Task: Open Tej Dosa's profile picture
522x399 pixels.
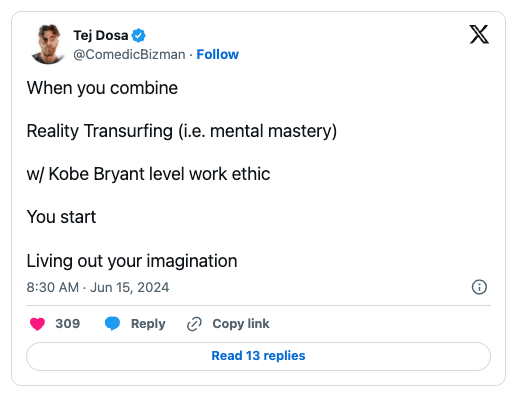Action: click(x=48, y=44)
